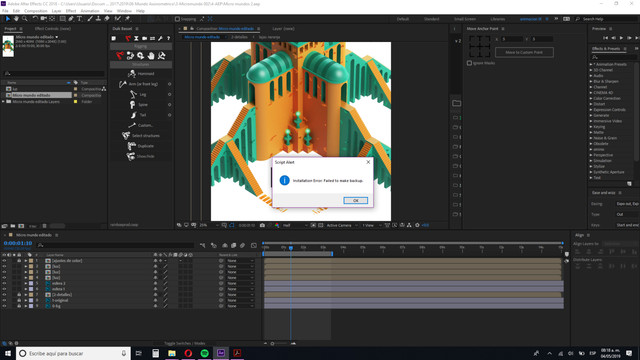The image size is (640, 360).
Task: Click Move to Custom Point button
Action: coord(524,52)
